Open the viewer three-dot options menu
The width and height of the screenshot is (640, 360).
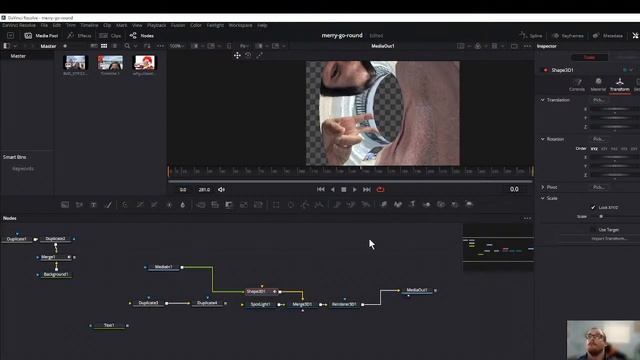527,46
